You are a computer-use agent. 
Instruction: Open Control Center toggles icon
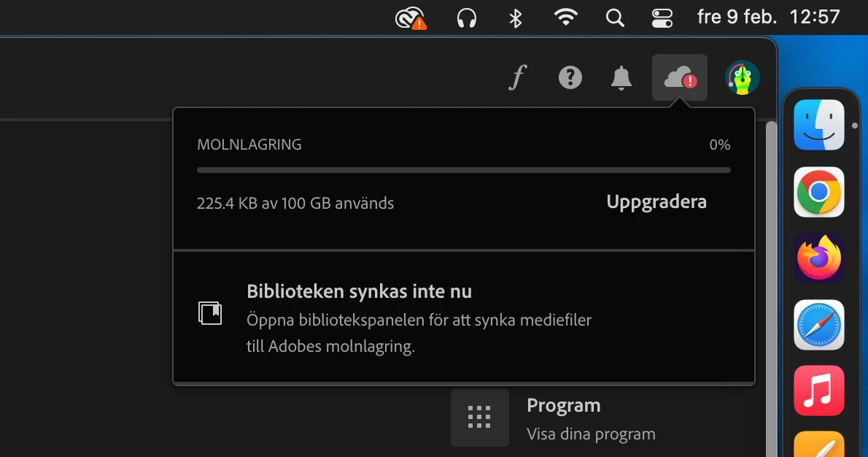tap(662, 18)
